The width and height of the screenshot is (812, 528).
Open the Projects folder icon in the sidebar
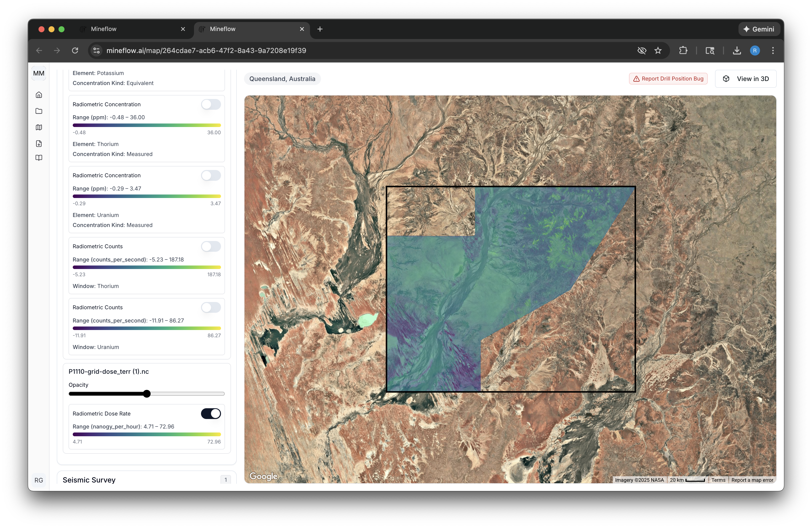(39, 111)
